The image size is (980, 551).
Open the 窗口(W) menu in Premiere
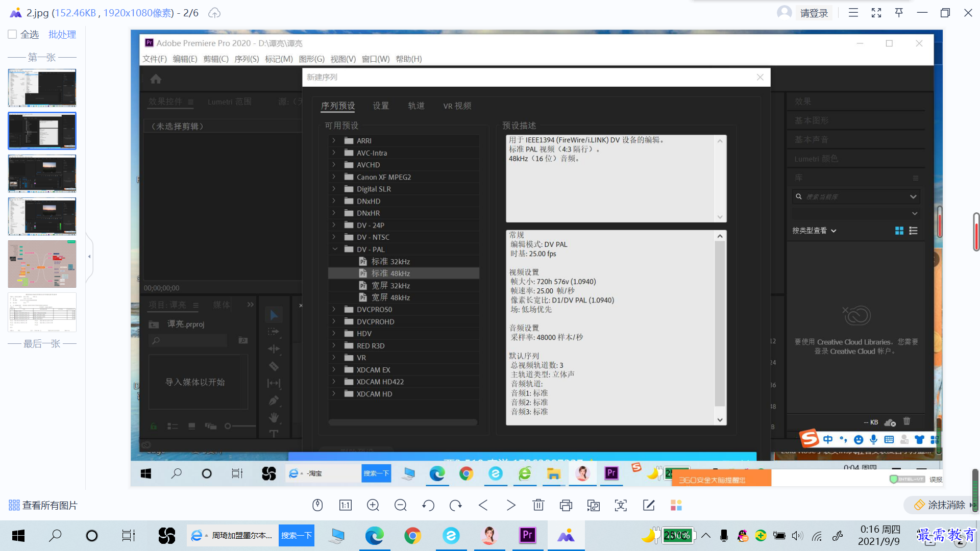point(376,59)
